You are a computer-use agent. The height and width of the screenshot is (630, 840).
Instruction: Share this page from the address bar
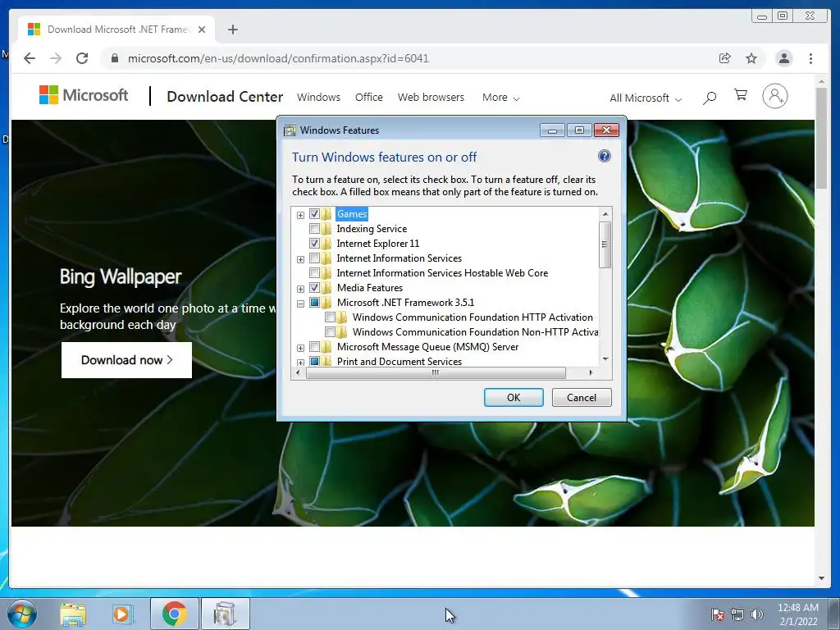tap(725, 58)
